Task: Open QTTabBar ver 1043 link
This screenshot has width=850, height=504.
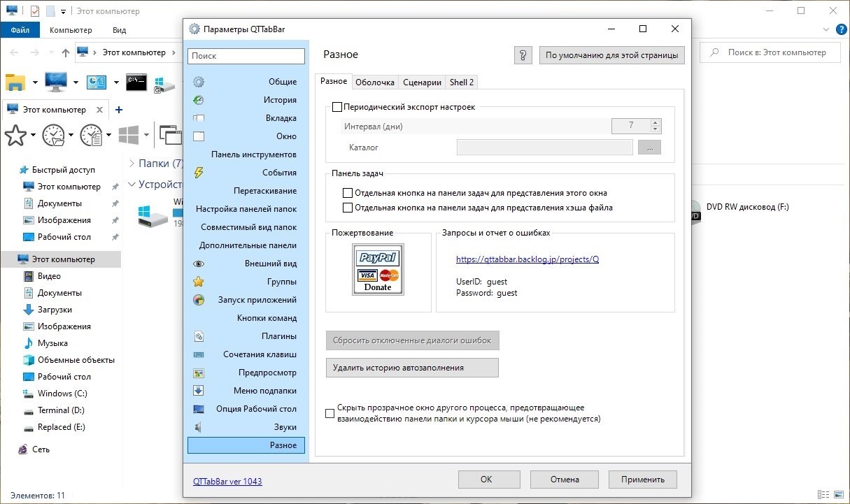Action: (x=227, y=481)
